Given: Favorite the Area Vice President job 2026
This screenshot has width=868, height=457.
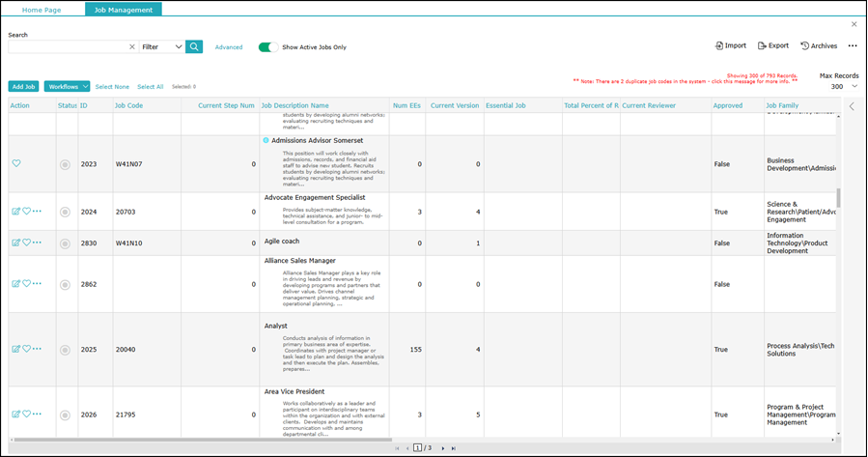Looking at the screenshot, I should pyautogui.click(x=27, y=414).
